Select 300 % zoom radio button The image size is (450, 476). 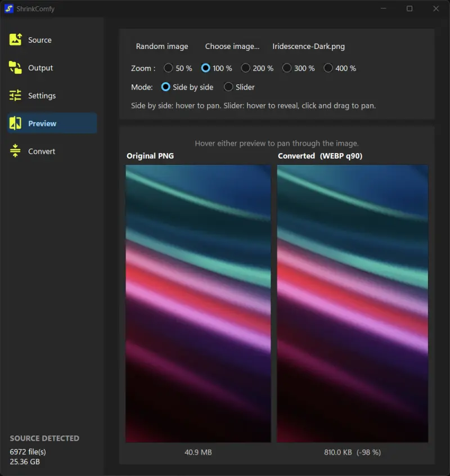(x=287, y=68)
